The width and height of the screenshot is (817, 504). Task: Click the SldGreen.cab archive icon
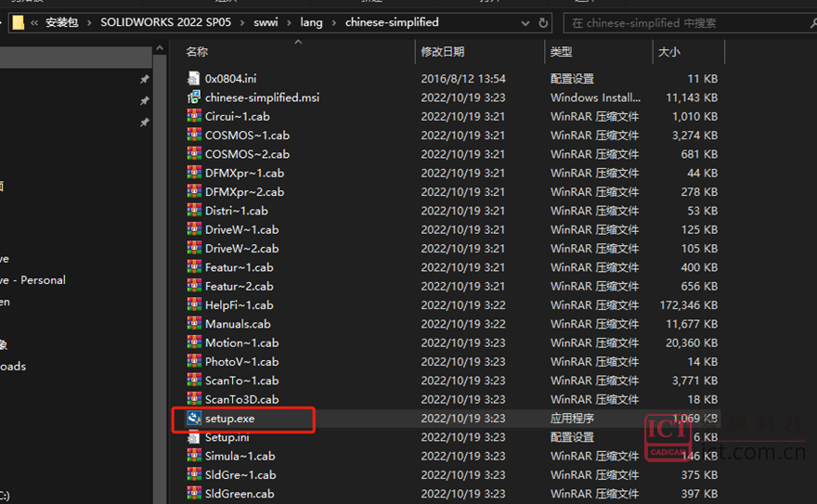[194, 494]
